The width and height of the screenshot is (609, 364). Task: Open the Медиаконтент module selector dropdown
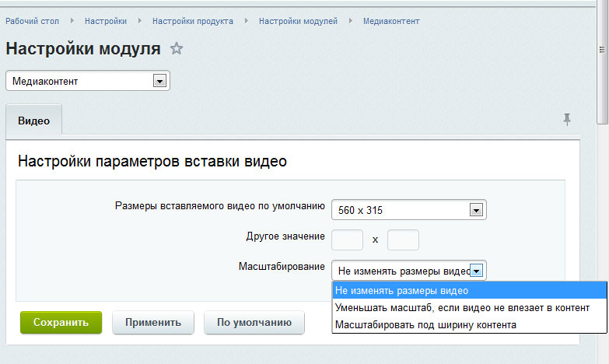pos(88,81)
